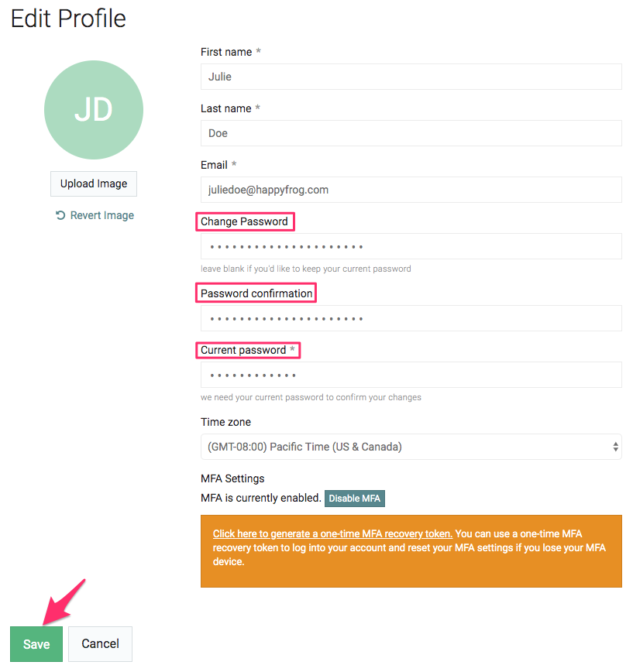
Task: Select the Current password input box
Action: click(x=411, y=375)
